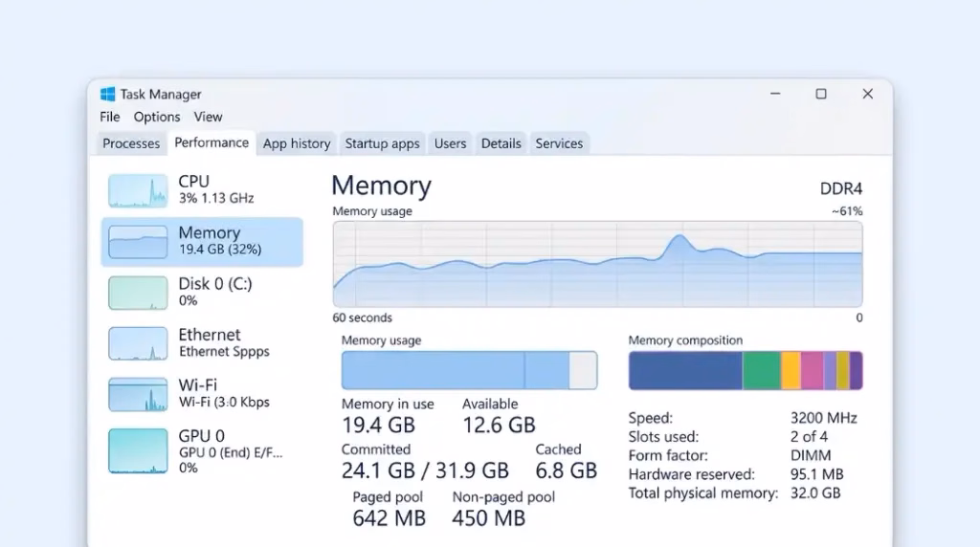Click the '24.1 GB / 31.9 GB' committed value
The width and height of the screenshot is (980, 547).
pyautogui.click(x=425, y=470)
